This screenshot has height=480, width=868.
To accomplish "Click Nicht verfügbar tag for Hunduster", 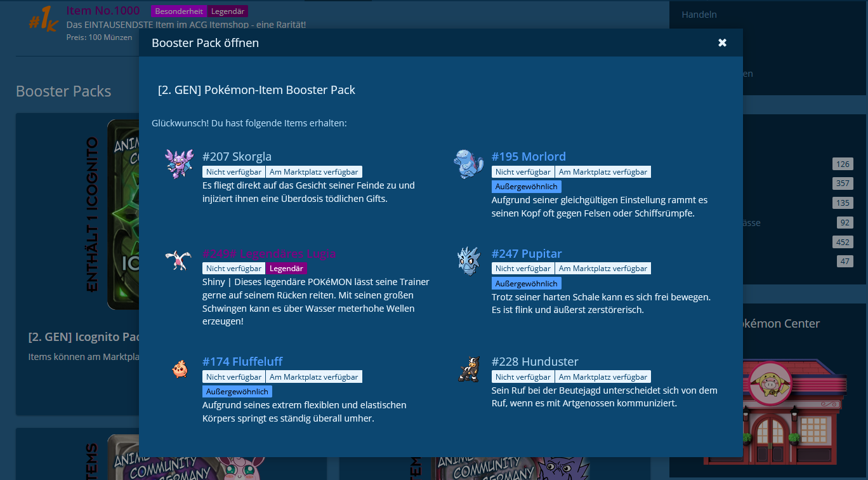I will tap(522, 377).
